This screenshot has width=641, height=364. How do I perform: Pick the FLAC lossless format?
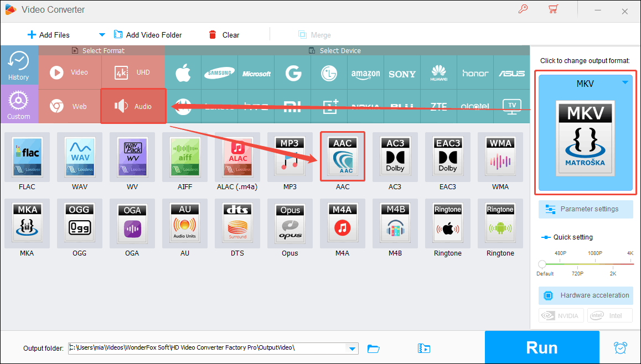tap(27, 157)
